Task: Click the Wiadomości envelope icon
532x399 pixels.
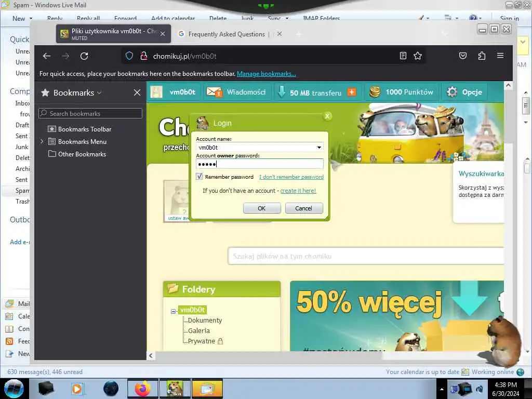Action: coord(214,92)
